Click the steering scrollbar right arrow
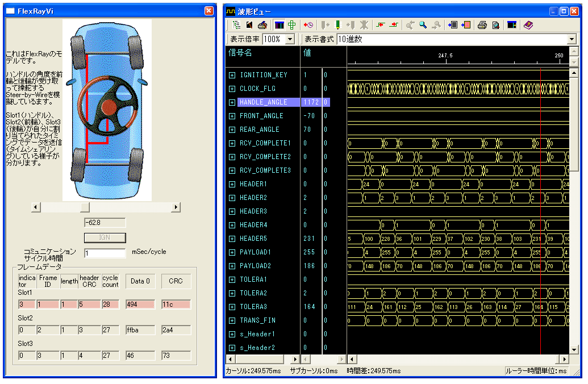The height and width of the screenshot is (384, 588). 176,207
